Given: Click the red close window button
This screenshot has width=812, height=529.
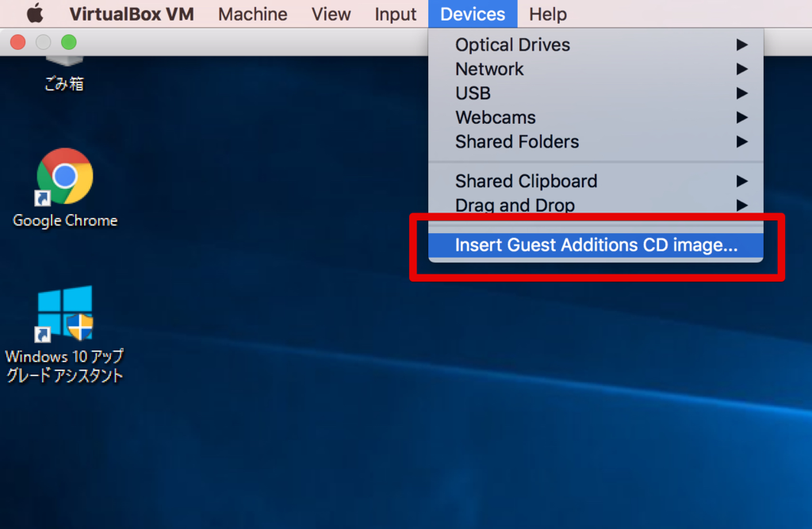Looking at the screenshot, I should click(x=18, y=42).
